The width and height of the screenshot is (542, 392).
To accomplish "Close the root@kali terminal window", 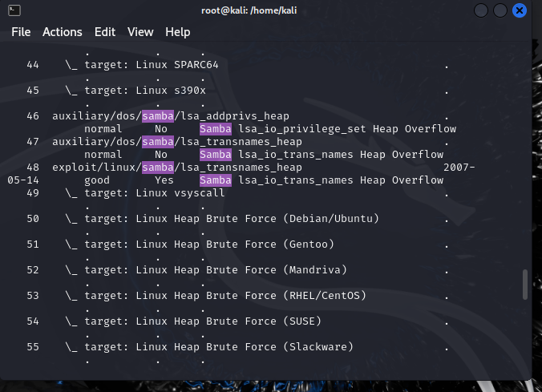I will point(520,10).
